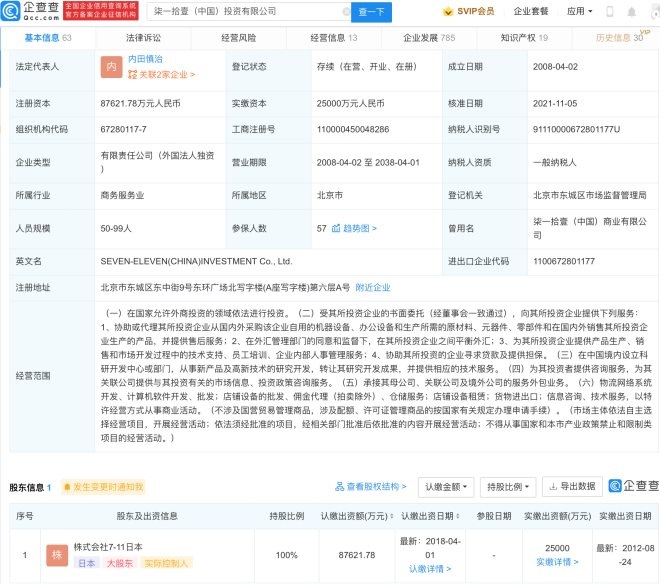This screenshot has height=584, width=660.
Task: Click the orange avatar of legal representative 内田慎治
Action: click(x=110, y=68)
